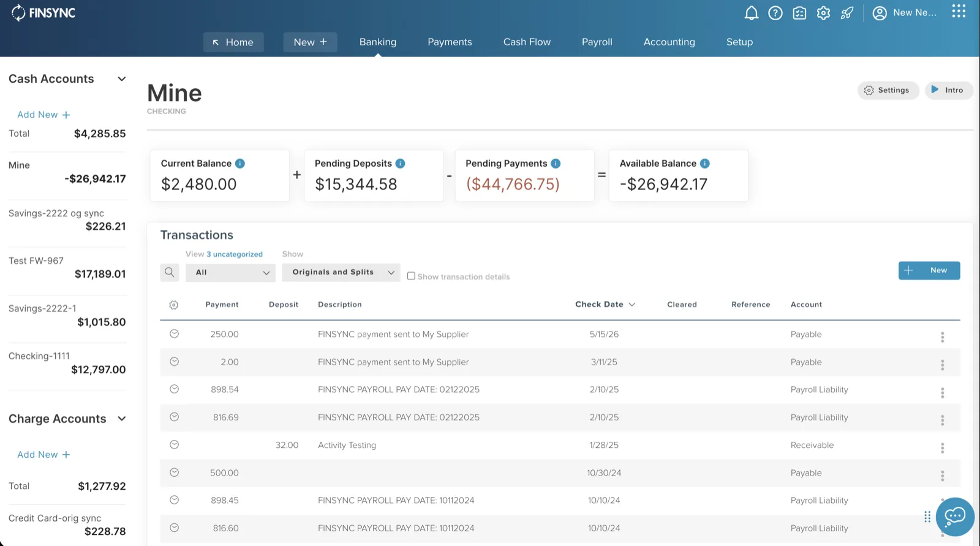
Task: Open the All filter dropdown
Action: (x=230, y=273)
